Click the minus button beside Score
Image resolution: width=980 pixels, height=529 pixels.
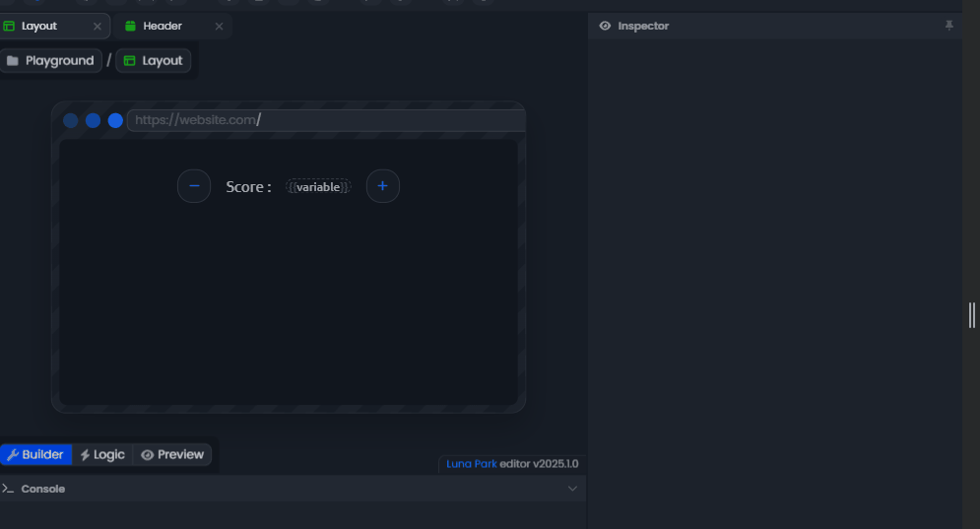(194, 186)
